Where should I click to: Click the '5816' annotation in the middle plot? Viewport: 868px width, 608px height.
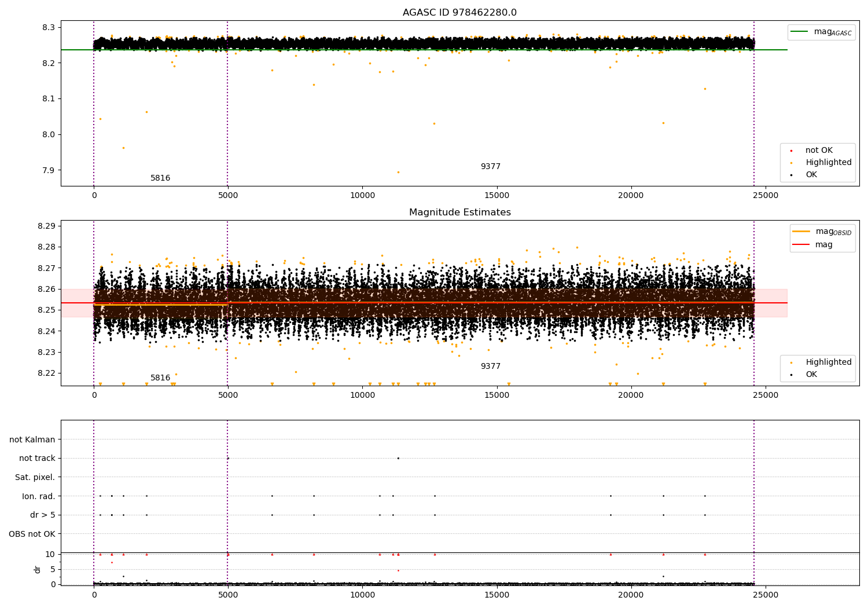tap(160, 378)
